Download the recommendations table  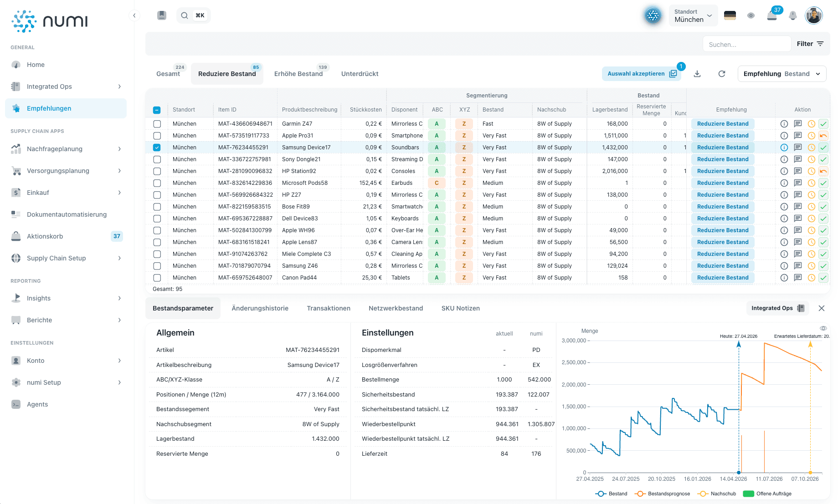coord(697,74)
